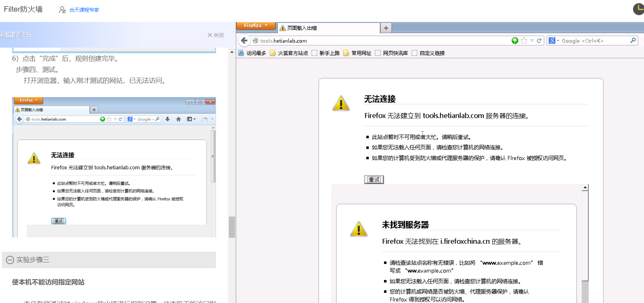Image resolution: width=644 pixels, height=303 pixels.
Task: Click the inner error frame scrollbar thumb
Action: [x=585, y=236]
